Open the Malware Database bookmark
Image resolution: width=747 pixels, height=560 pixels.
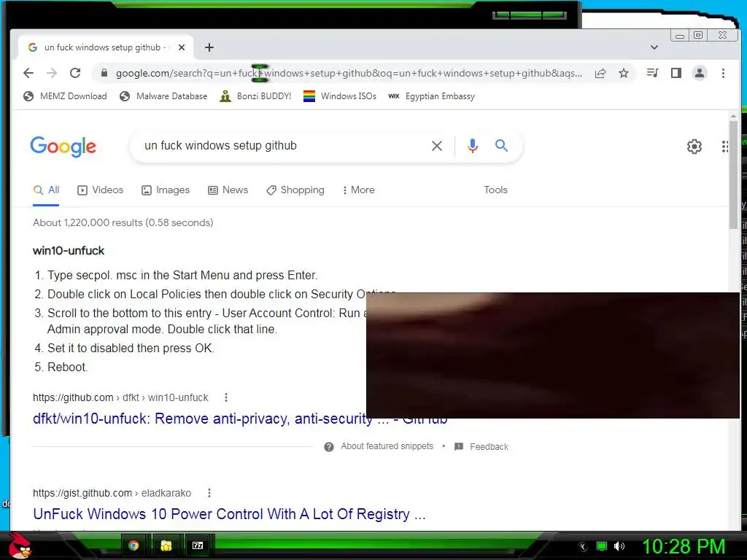[x=163, y=96]
